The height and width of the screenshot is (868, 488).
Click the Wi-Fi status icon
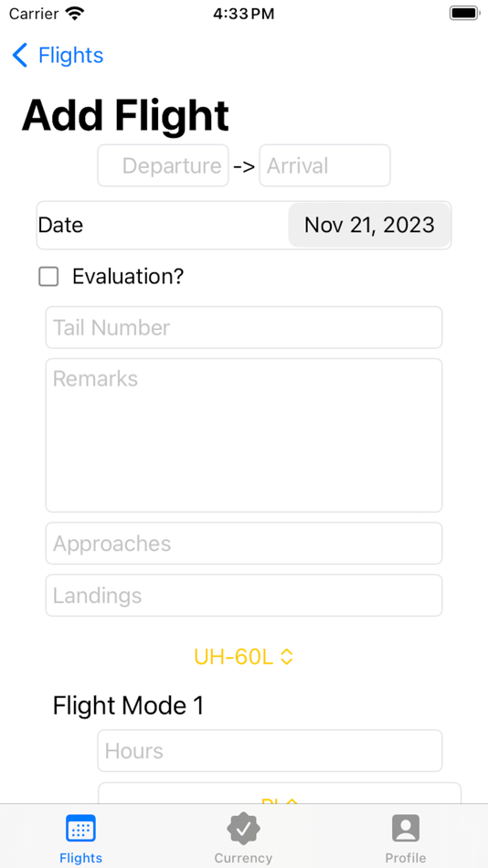74,14
